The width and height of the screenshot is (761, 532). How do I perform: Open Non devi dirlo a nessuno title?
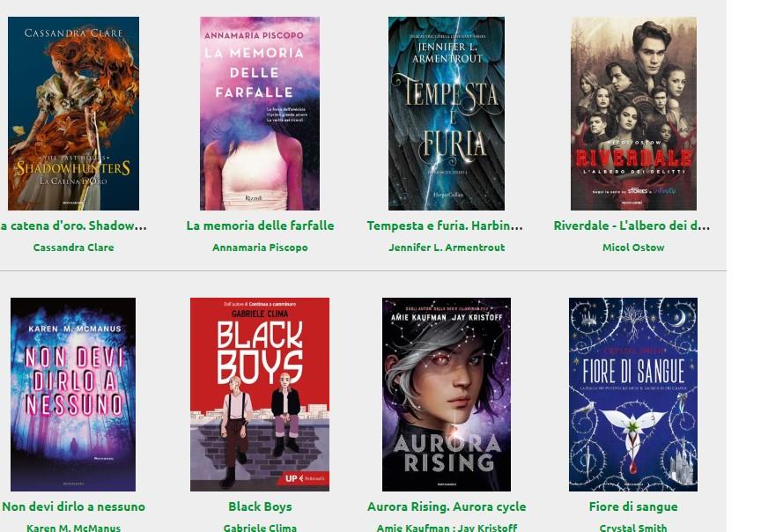coord(73,506)
